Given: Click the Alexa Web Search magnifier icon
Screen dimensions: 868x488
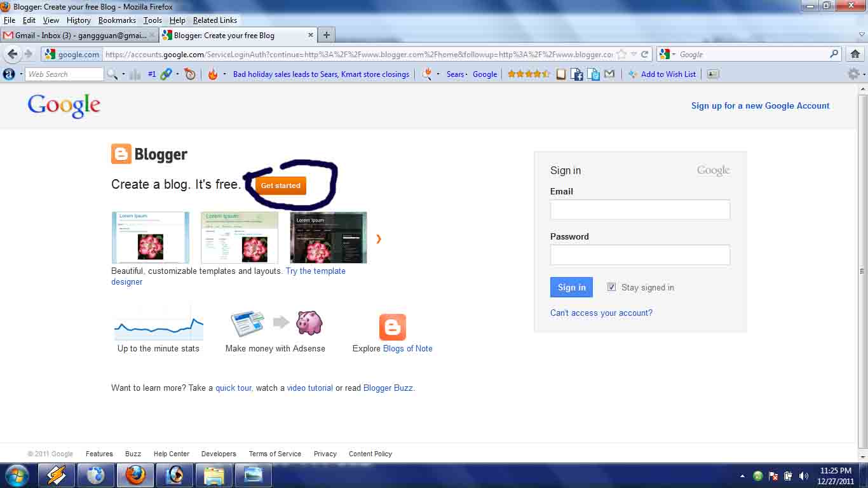Looking at the screenshot, I should tap(112, 74).
